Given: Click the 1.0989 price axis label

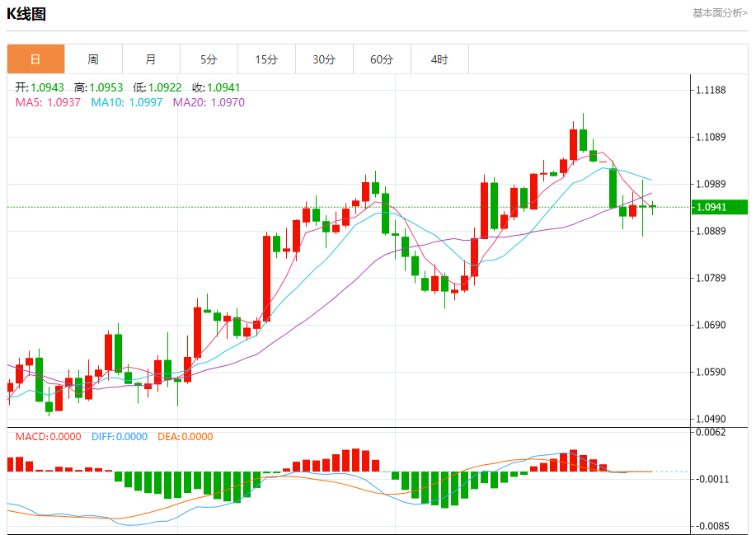Looking at the screenshot, I should click(711, 184).
